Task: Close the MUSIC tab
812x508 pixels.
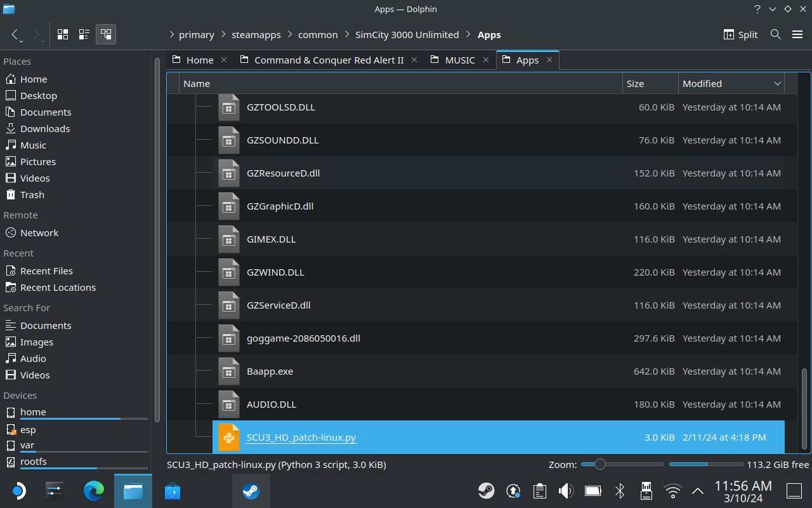Action: (486, 60)
